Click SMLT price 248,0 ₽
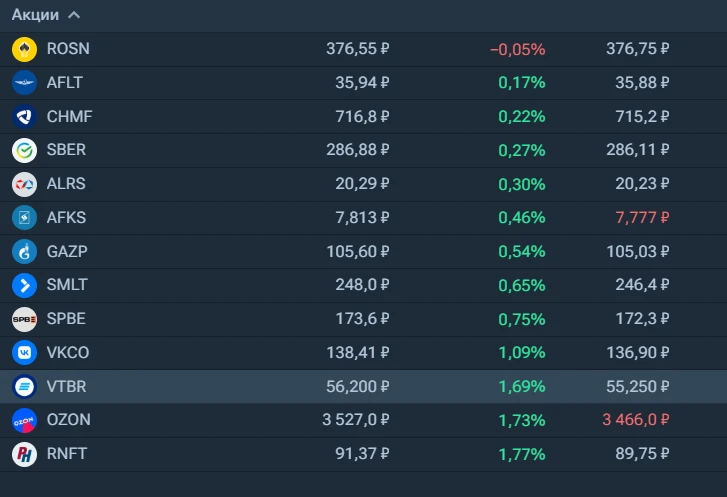 pos(362,285)
